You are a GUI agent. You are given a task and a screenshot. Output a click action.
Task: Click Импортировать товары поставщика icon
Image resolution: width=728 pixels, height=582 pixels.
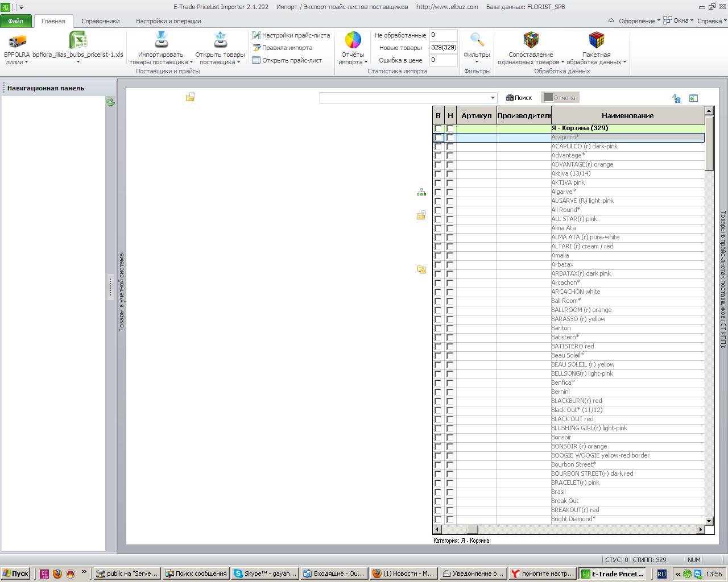click(x=161, y=40)
